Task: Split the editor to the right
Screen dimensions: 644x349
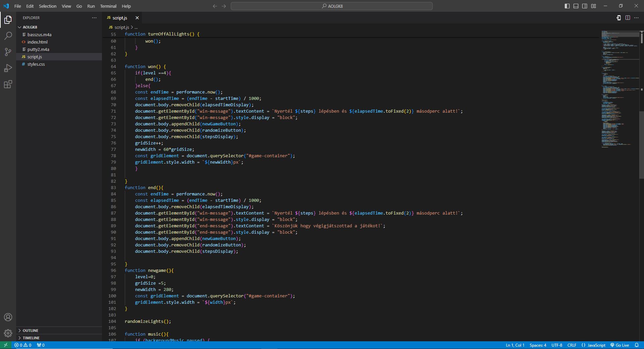Action: click(x=628, y=18)
